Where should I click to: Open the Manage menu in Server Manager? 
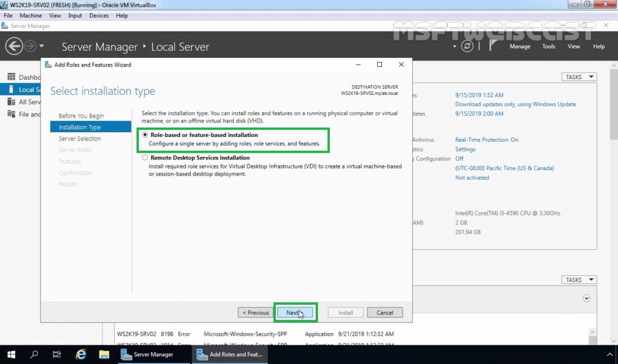pos(520,46)
